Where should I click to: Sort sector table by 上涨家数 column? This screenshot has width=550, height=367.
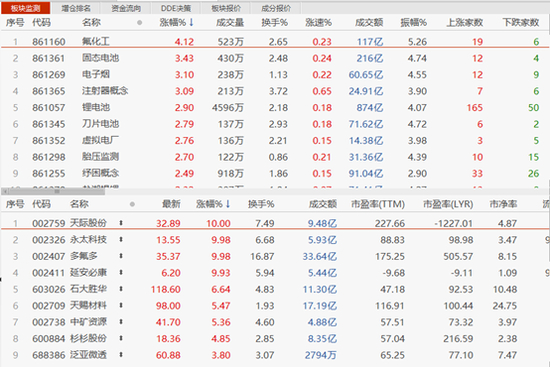[464, 23]
